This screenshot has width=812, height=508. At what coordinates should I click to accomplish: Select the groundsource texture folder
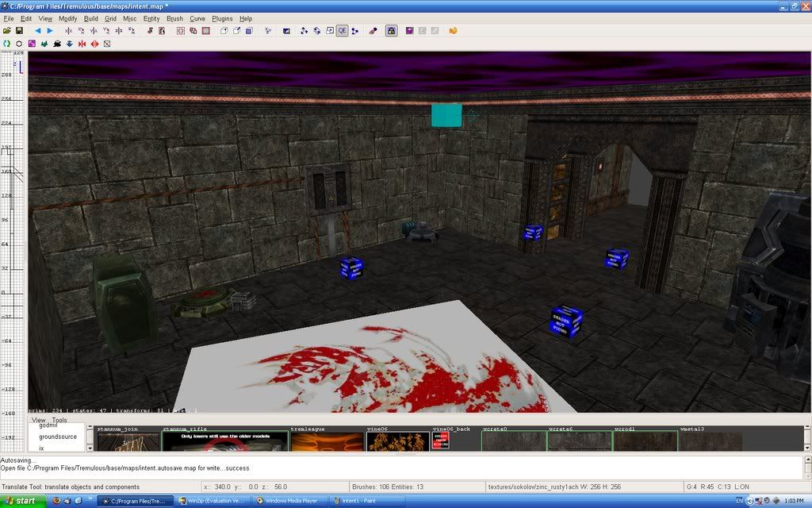point(58,437)
